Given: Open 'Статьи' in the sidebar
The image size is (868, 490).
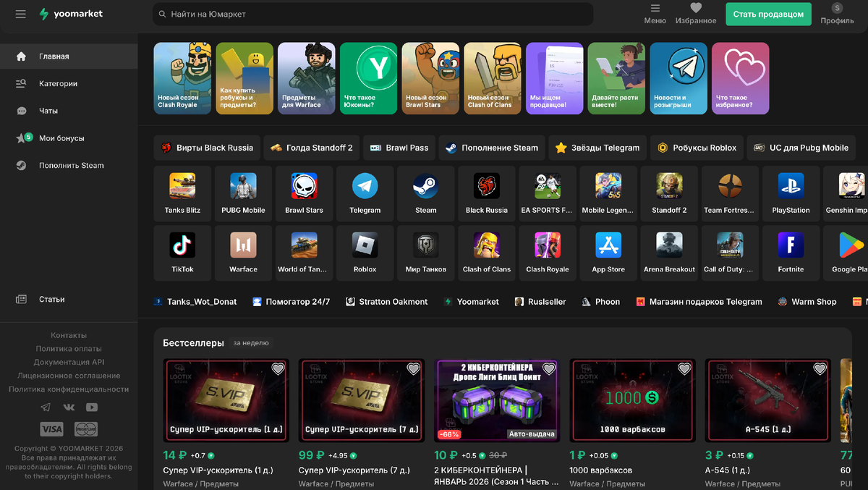Looking at the screenshot, I should coord(69,299).
